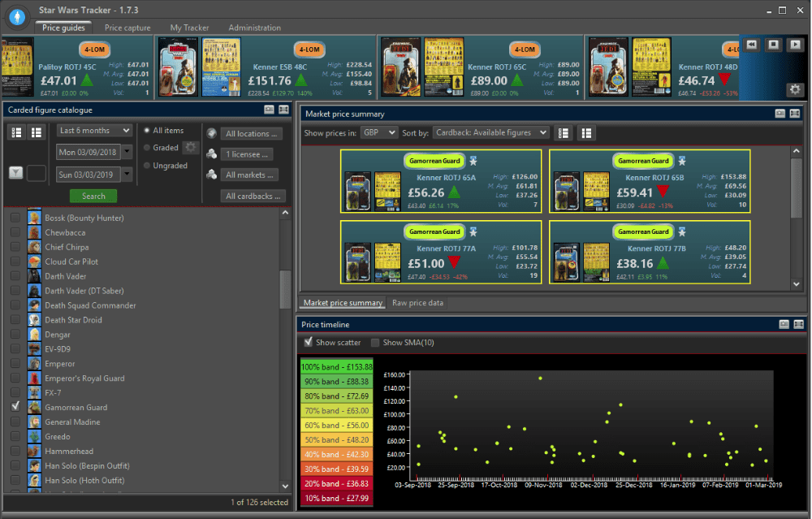Open the Last 6 months dropdown
The height and width of the screenshot is (519, 812).
(x=94, y=131)
